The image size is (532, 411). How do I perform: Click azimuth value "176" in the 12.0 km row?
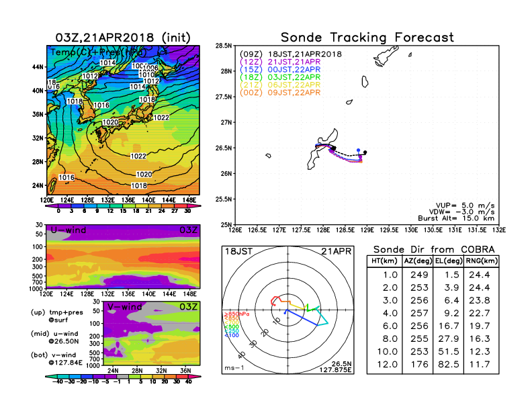pos(419,365)
